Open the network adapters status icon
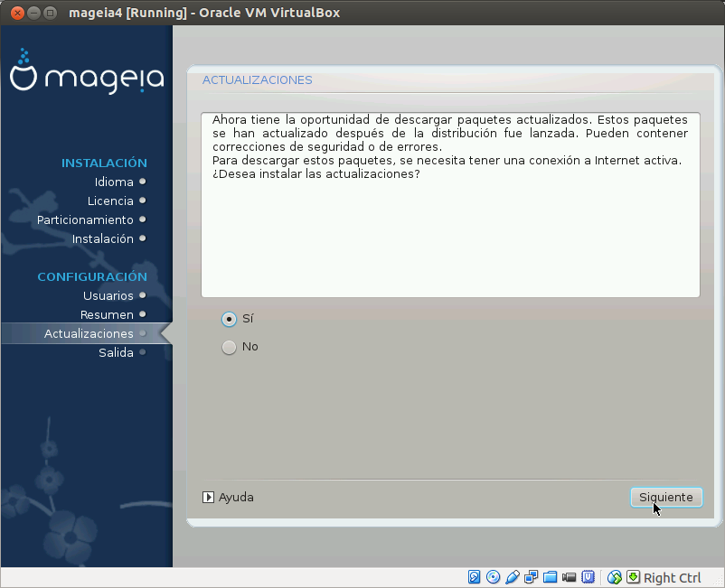The width and height of the screenshot is (725, 588). tap(532, 576)
